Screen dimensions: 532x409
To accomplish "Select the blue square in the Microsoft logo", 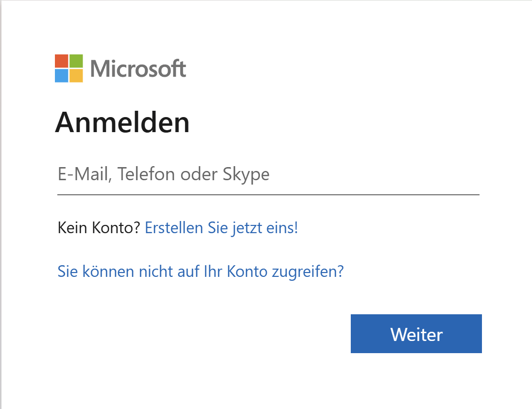I will (x=62, y=75).
